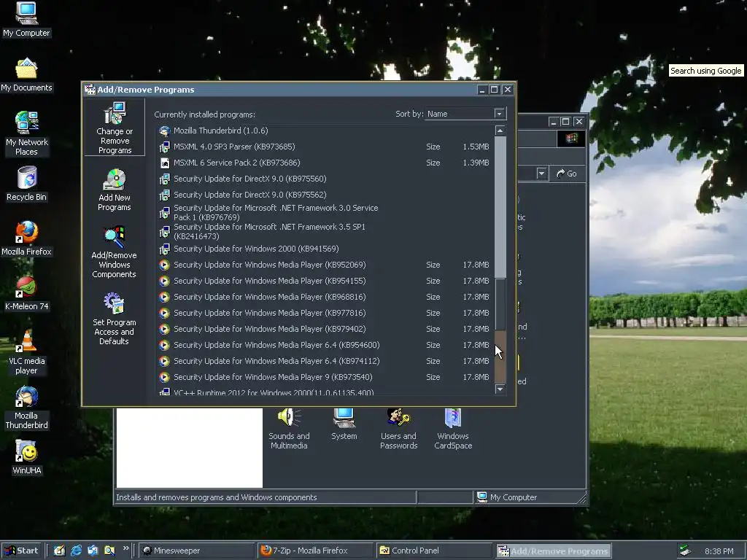This screenshot has width=747, height=560.
Task: Click Add/Remove Programs taskbar button
Action: point(553,551)
